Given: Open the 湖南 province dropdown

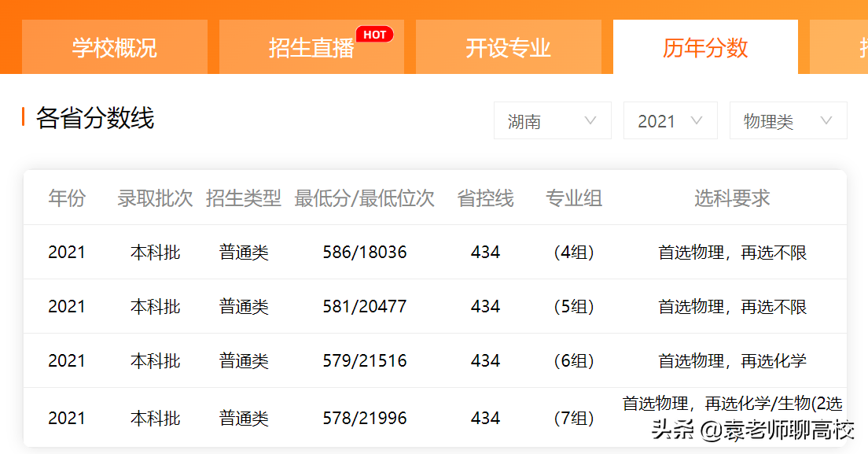Looking at the screenshot, I should point(552,120).
